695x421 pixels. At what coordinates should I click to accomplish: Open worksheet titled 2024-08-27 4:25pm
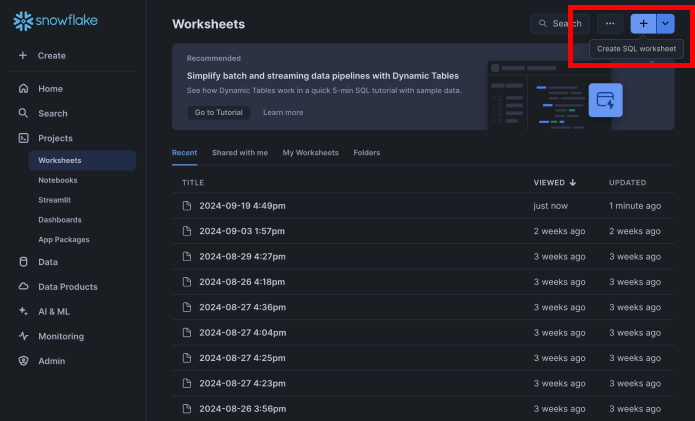click(x=242, y=358)
